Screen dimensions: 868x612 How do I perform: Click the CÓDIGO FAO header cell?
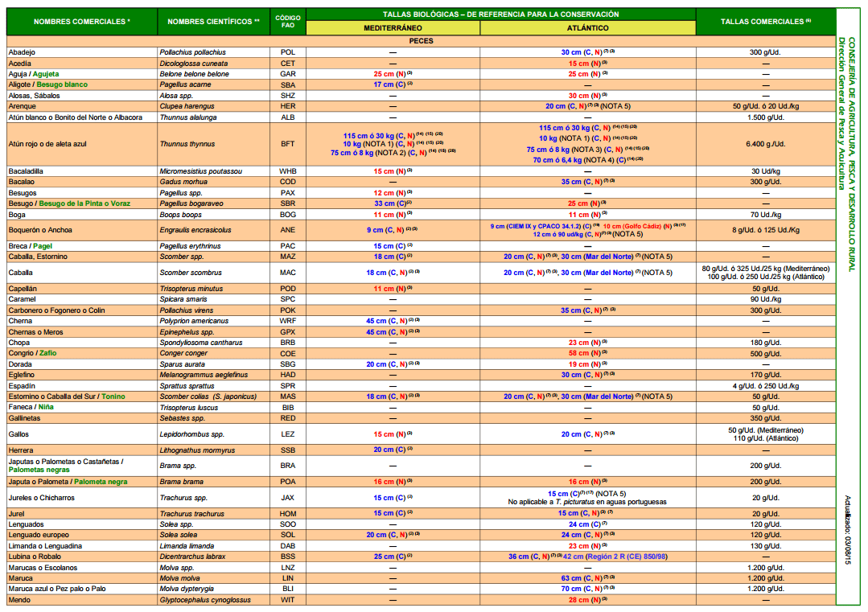point(288,22)
